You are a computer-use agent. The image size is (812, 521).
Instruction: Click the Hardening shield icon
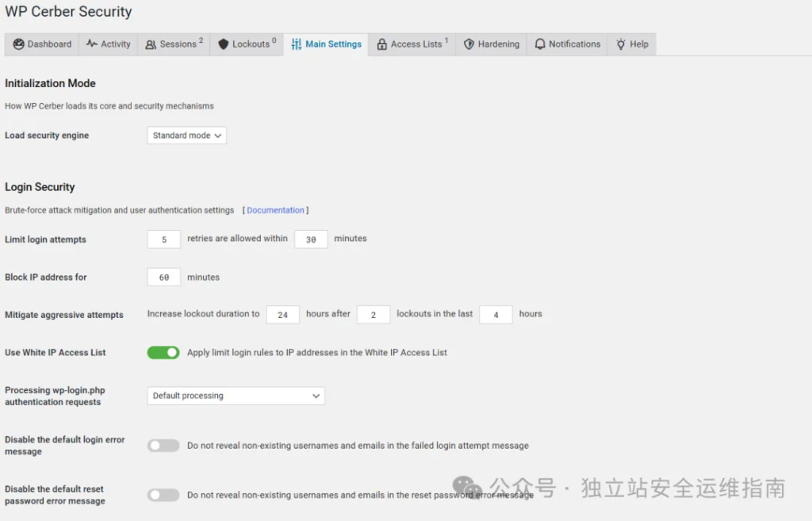pos(469,44)
